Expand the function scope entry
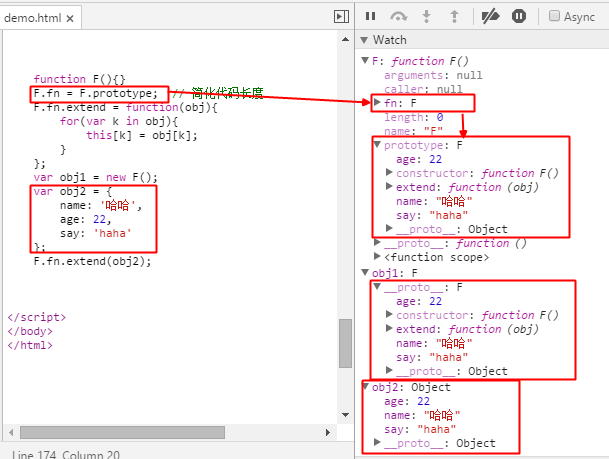This screenshot has width=609, height=459. click(377, 257)
